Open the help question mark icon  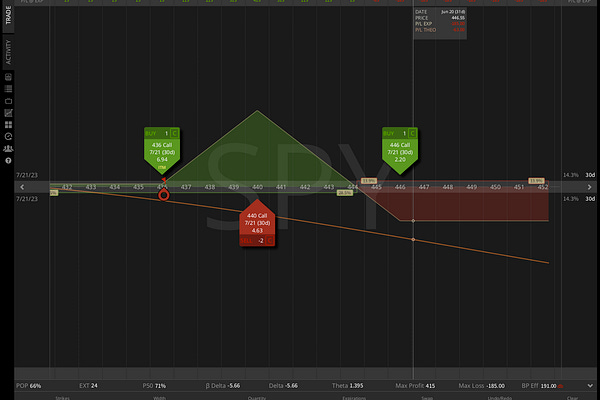tap(8, 161)
